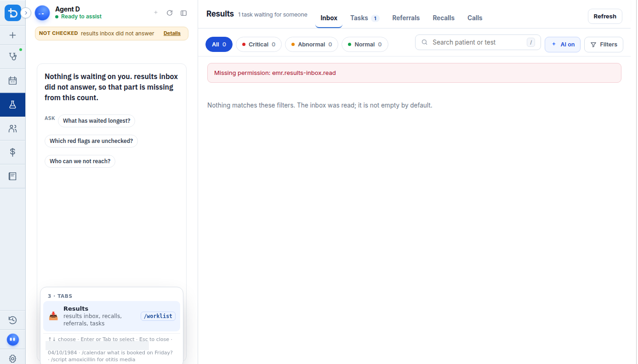This screenshot has height=364, width=638.
Task: Click the Agent D avatar
Action: tap(42, 13)
